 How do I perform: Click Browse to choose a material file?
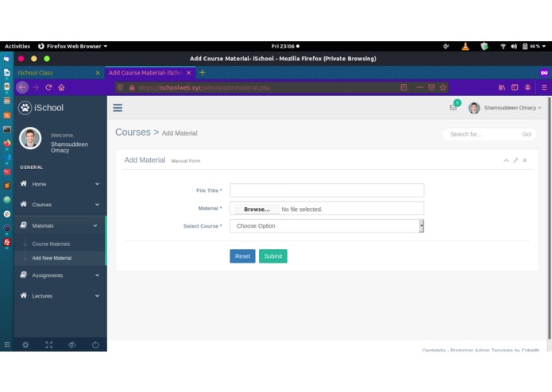click(x=257, y=209)
